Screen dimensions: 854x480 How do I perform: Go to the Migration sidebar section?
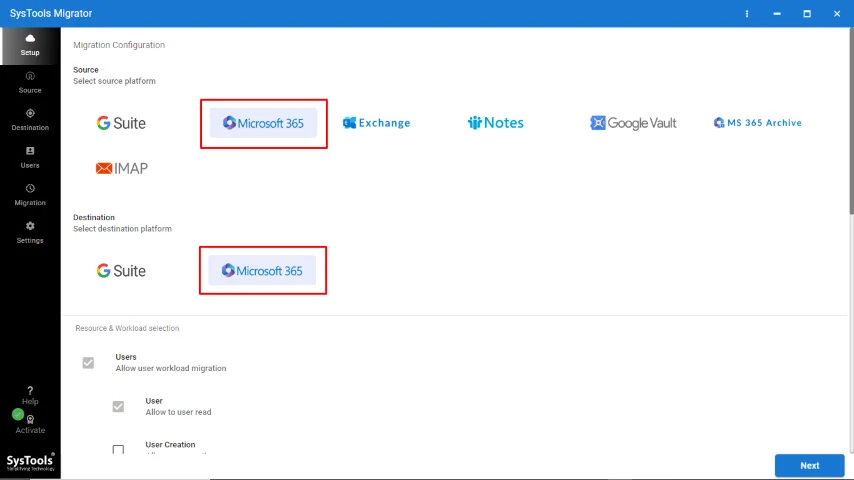pyautogui.click(x=30, y=195)
